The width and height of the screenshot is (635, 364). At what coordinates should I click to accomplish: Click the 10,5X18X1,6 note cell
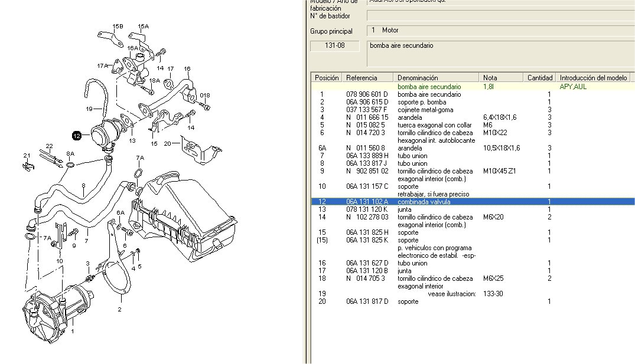click(502, 148)
